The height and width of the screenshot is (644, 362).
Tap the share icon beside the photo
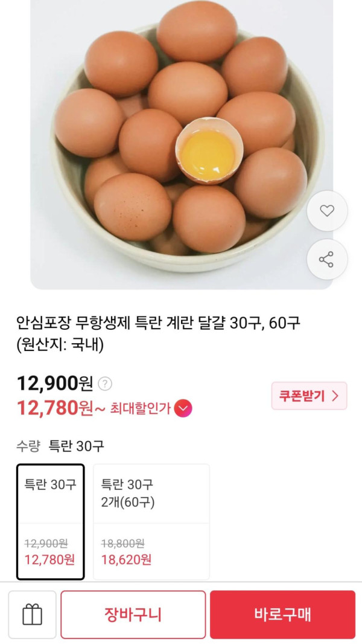pos(327,259)
